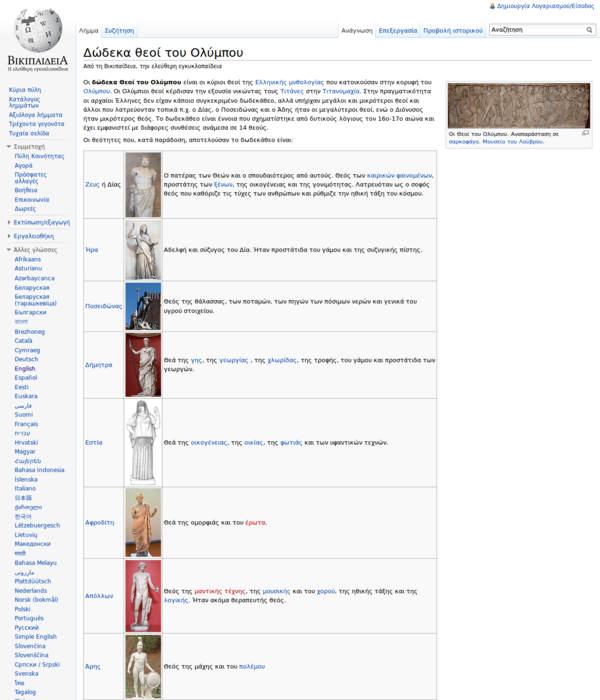Image resolution: width=600 pixels, height=700 pixels.
Task: Collapse the Άλλες γλώσσες section
Action: [8, 250]
